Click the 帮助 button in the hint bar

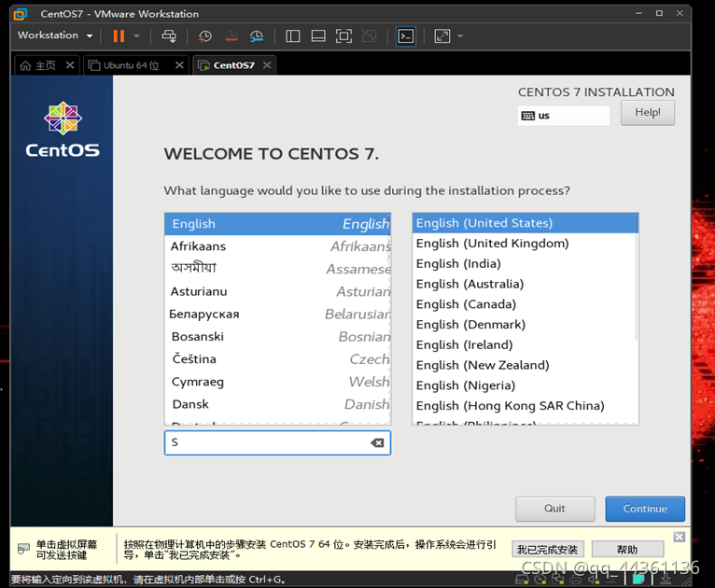click(x=627, y=550)
